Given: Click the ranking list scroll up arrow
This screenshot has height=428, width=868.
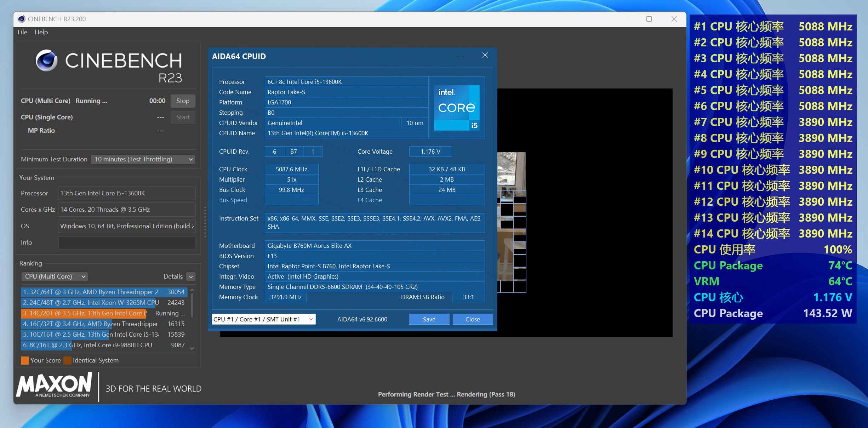Looking at the screenshot, I should click(192, 290).
